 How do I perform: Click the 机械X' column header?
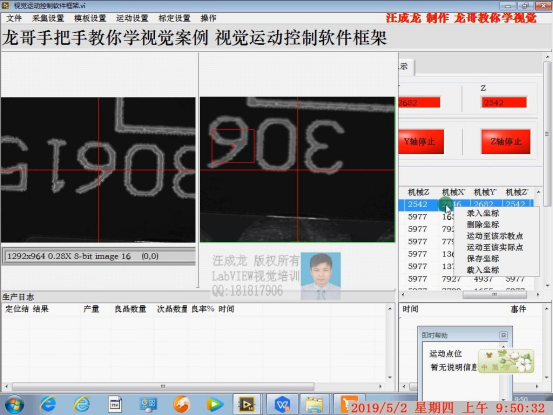[x=453, y=192]
